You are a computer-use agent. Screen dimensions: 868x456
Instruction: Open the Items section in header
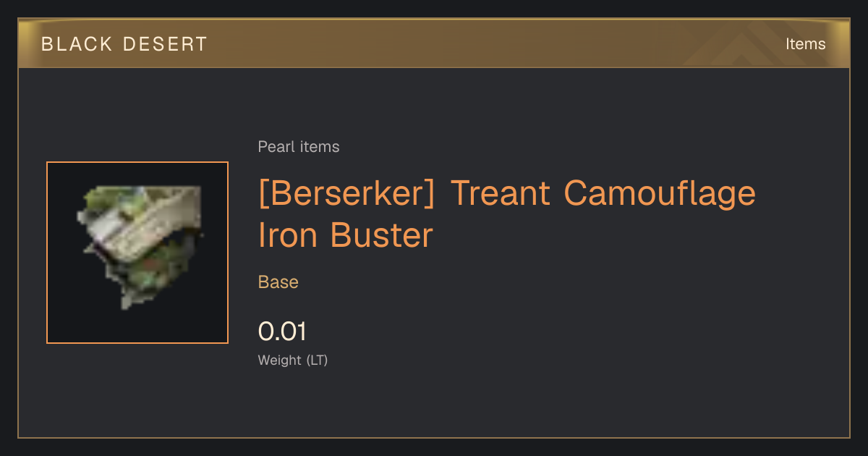(x=805, y=44)
